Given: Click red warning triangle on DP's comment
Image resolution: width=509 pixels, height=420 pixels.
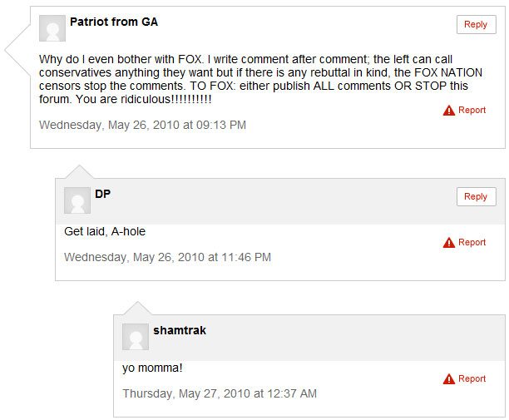Looking at the screenshot, I should (x=449, y=243).
